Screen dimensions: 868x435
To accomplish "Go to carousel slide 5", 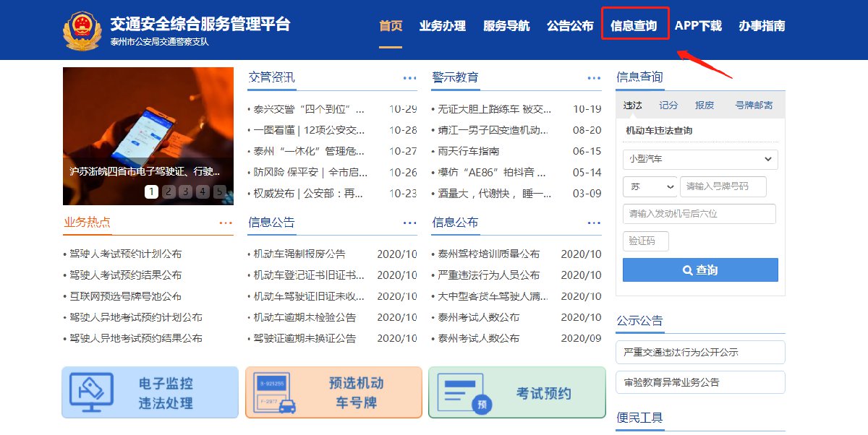I will (x=219, y=191).
